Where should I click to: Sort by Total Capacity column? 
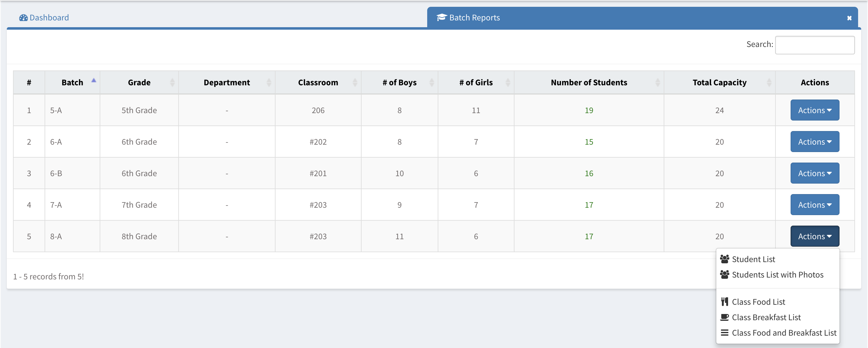pyautogui.click(x=719, y=83)
